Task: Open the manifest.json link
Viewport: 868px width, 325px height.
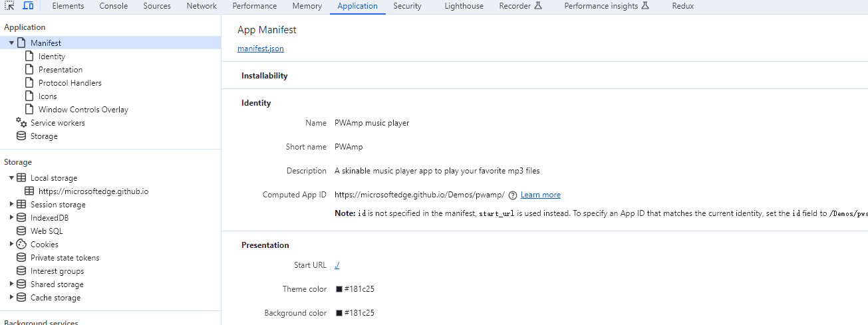Action: point(261,49)
